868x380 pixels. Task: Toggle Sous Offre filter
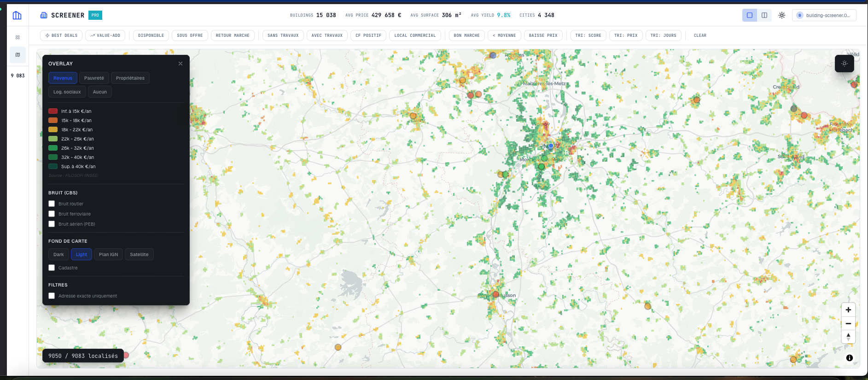190,35
